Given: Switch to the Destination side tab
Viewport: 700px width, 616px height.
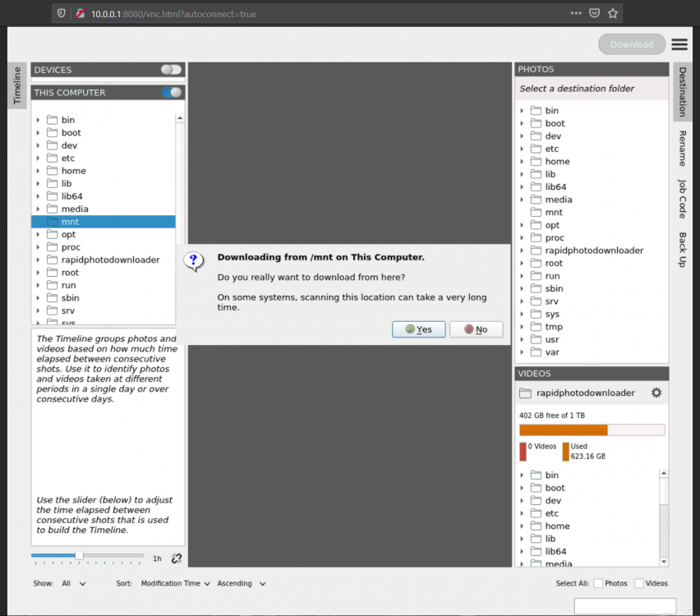Looking at the screenshot, I should pyautogui.click(x=682, y=92).
